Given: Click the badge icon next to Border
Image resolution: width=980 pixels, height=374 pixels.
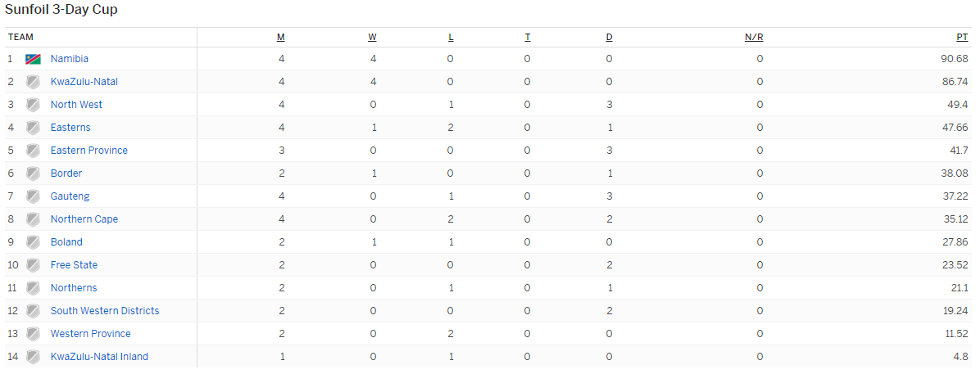Looking at the screenshot, I should click(x=33, y=173).
